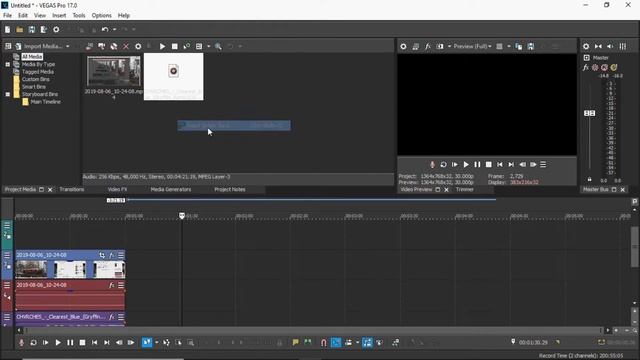
Task: Click timeline horizontal scrollbar
Action: (x=313, y=330)
